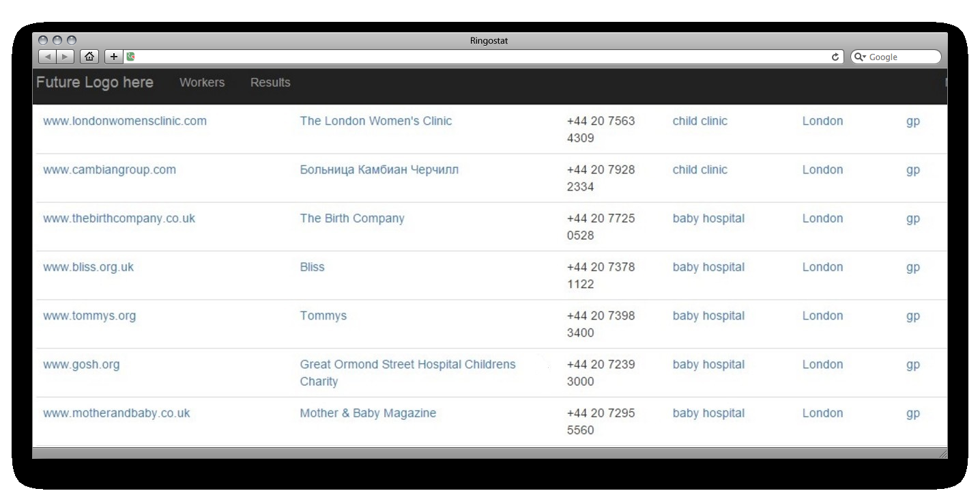Click baby hospital in The Birth Company row

tap(708, 219)
